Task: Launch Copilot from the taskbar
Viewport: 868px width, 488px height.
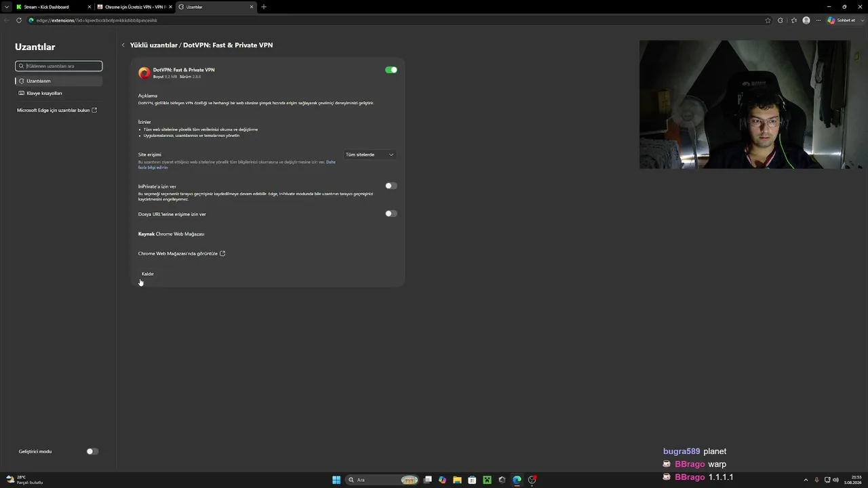Action: click(x=442, y=480)
